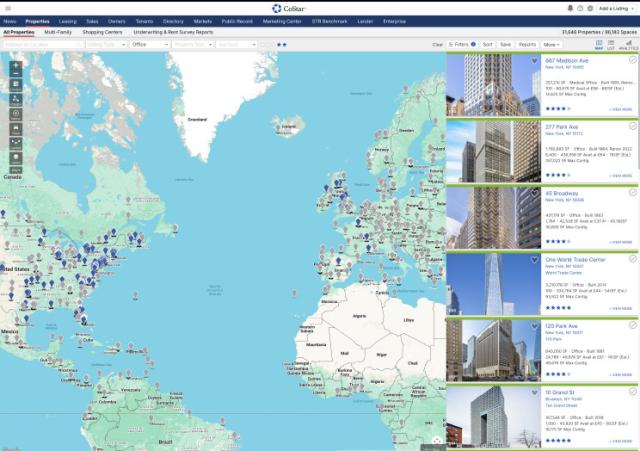Open the Leasing tab
Image resolution: width=640 pixels, height=451 pixels.
click(x=68, y=21)
